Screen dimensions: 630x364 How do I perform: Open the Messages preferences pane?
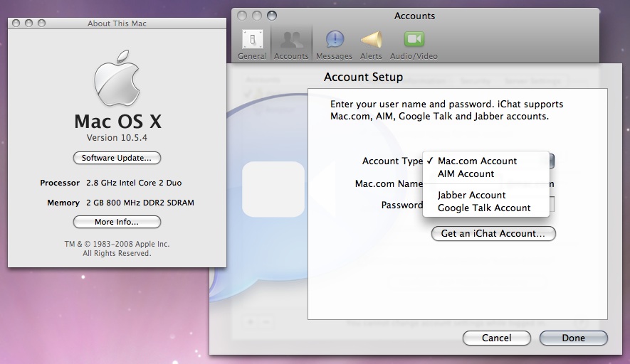click(335, 45)
